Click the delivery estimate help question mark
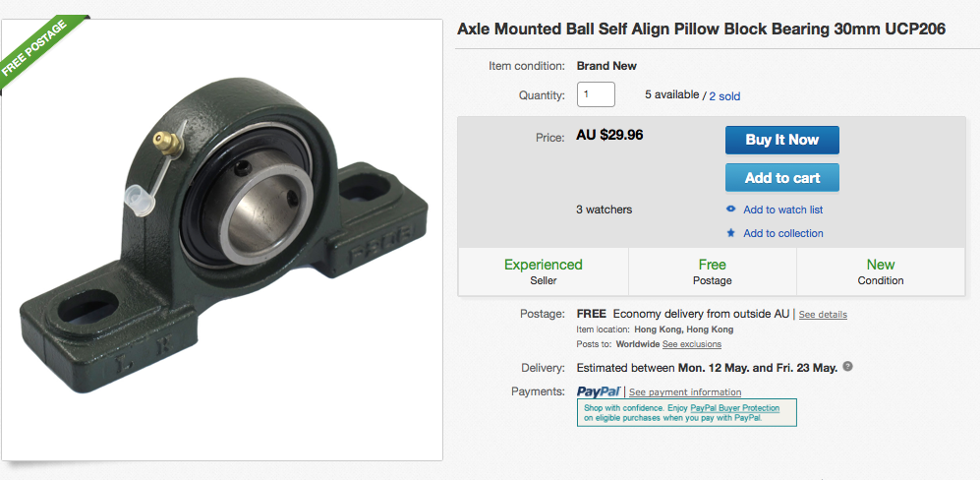The image size is (980, 480). (x=847, y=367)
